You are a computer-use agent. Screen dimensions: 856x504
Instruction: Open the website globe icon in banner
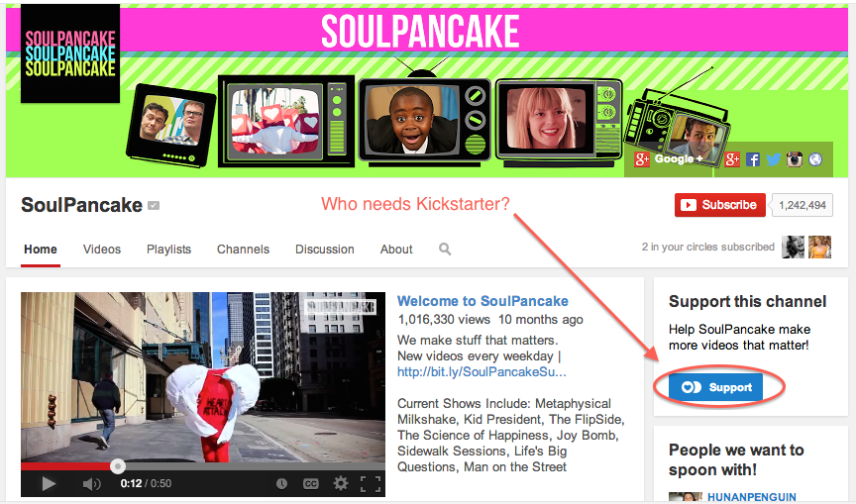(x=815, y=159)
